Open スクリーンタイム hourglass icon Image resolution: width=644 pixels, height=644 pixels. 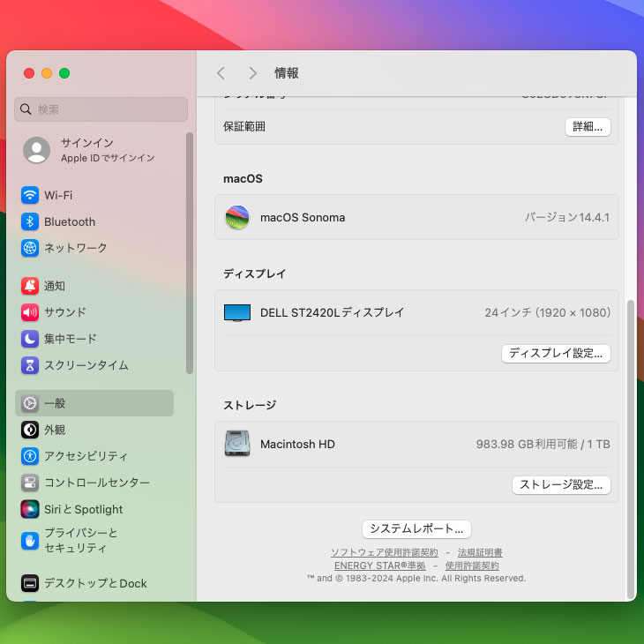30,365
